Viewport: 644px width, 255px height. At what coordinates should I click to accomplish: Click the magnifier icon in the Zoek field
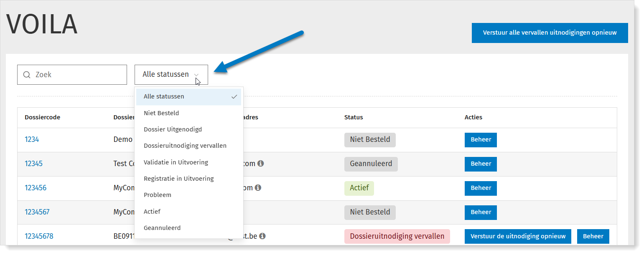click(x=27, y=75)
